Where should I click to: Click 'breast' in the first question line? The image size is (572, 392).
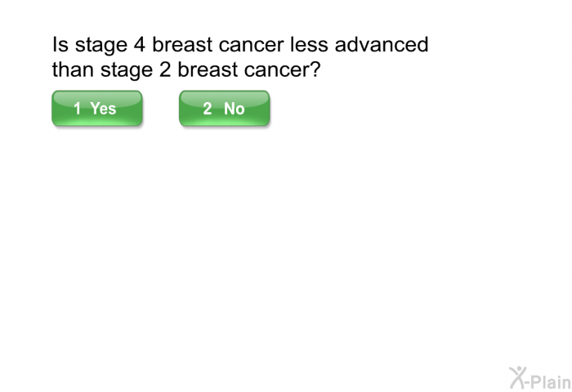pyautogui.click(x=183, y=44)
